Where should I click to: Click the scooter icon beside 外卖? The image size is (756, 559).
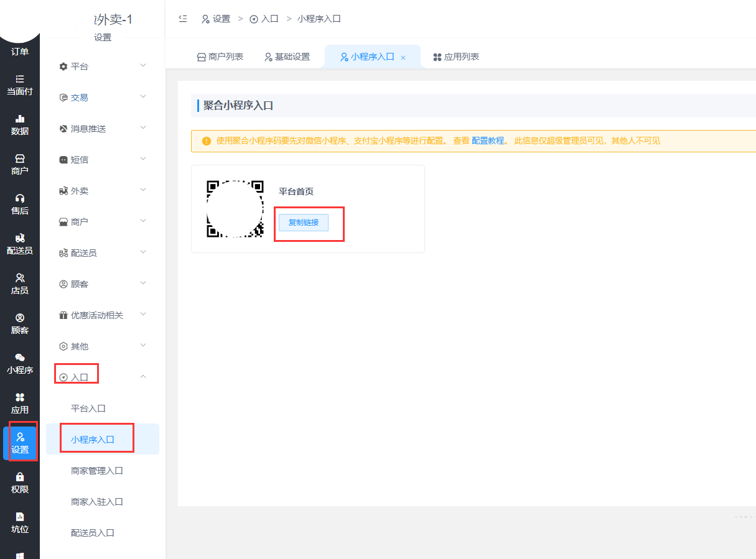click(63, 191)
